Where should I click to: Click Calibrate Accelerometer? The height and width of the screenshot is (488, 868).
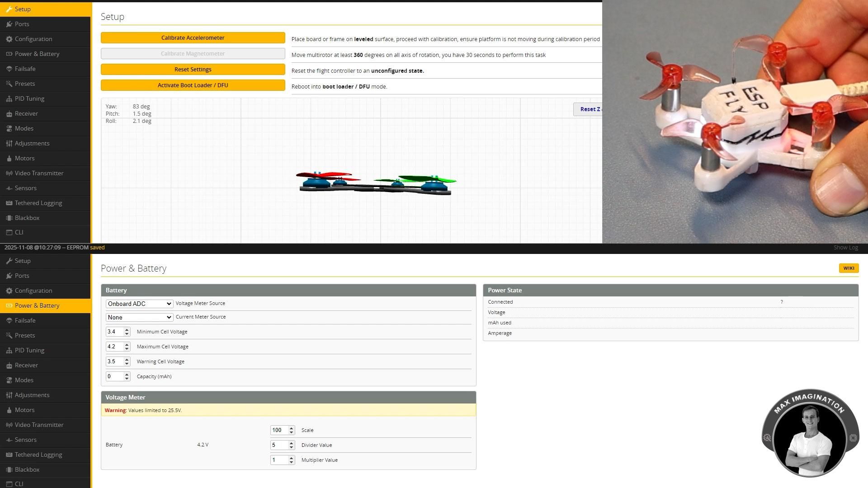(193, 38)
